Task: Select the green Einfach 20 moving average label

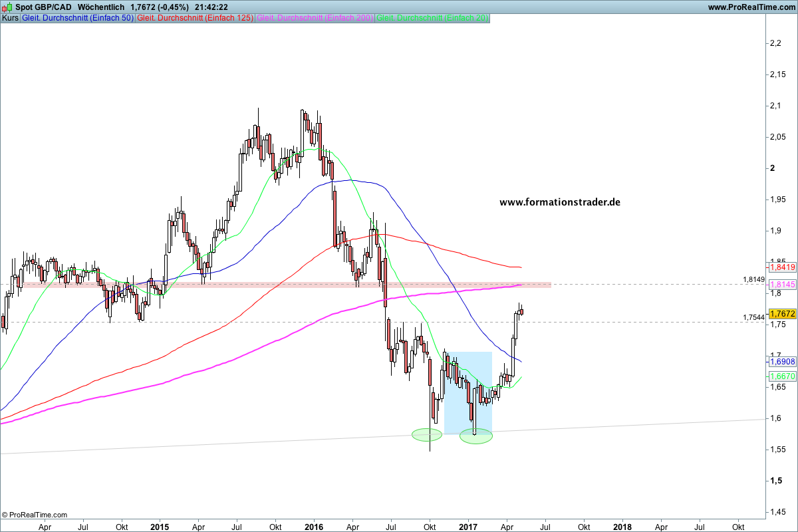Action: (432, 18)
